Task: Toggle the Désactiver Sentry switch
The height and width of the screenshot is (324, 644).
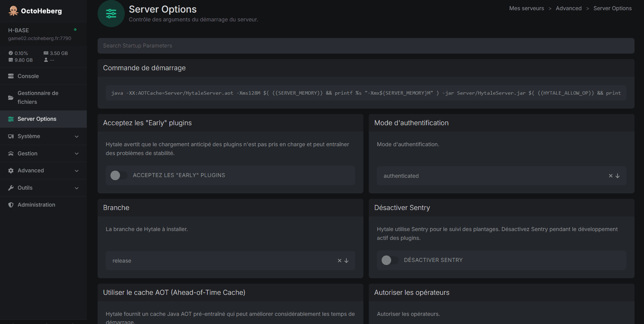Action: point(390,260)
